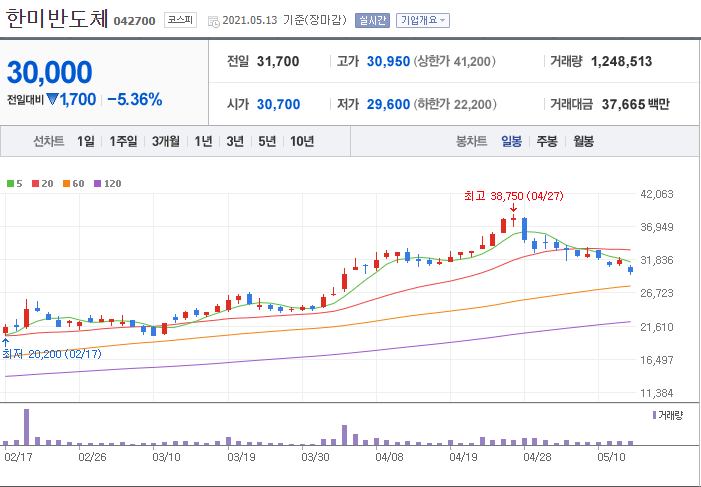
Task: Click the calendar clock icon beside date
Action: (x=214, y=21)
